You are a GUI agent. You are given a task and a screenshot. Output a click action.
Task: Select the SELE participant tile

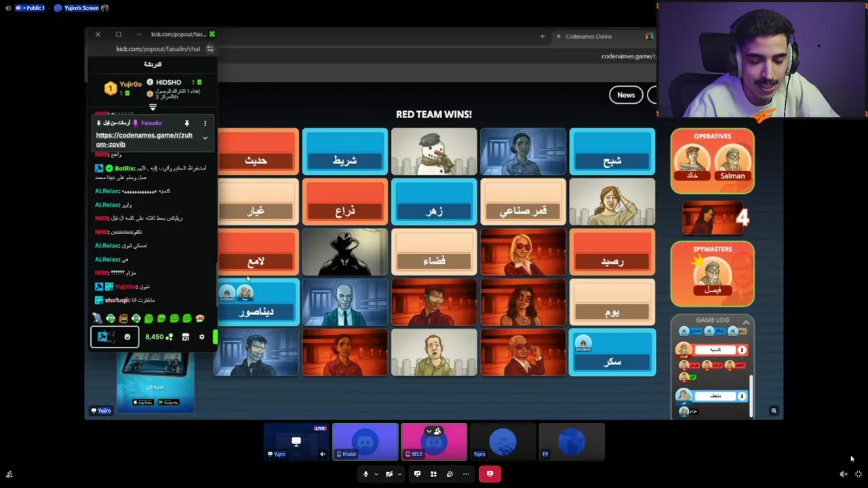click(x=434, y=442)
